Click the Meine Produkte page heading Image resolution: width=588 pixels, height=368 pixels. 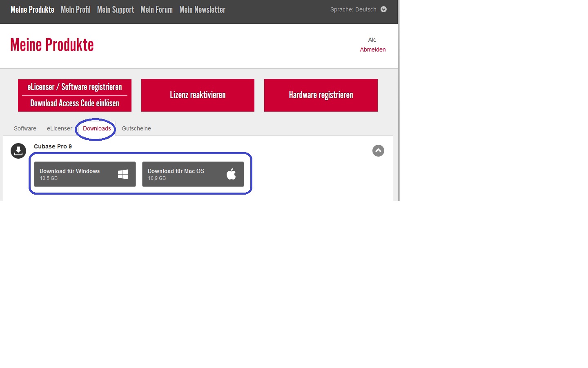[52, 45]
